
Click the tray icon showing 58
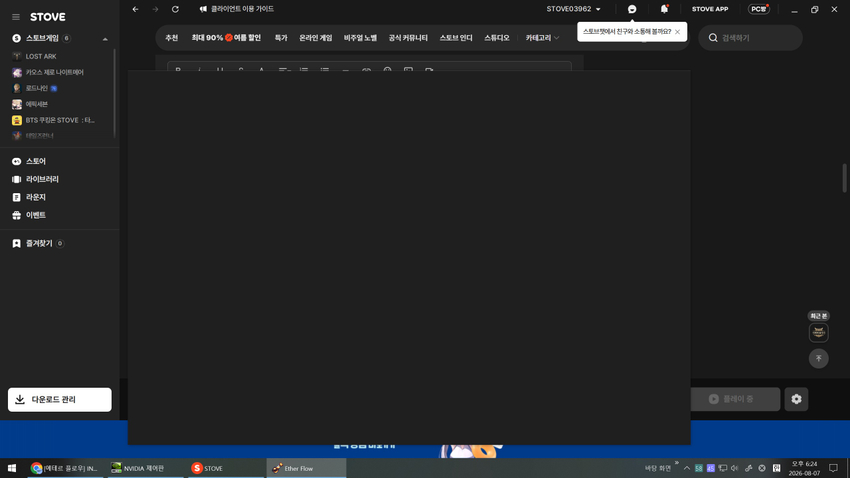(699, 468)
